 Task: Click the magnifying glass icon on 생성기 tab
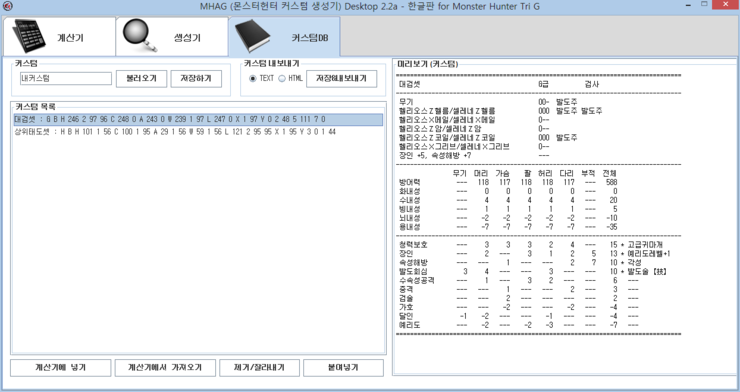(140, 36)
